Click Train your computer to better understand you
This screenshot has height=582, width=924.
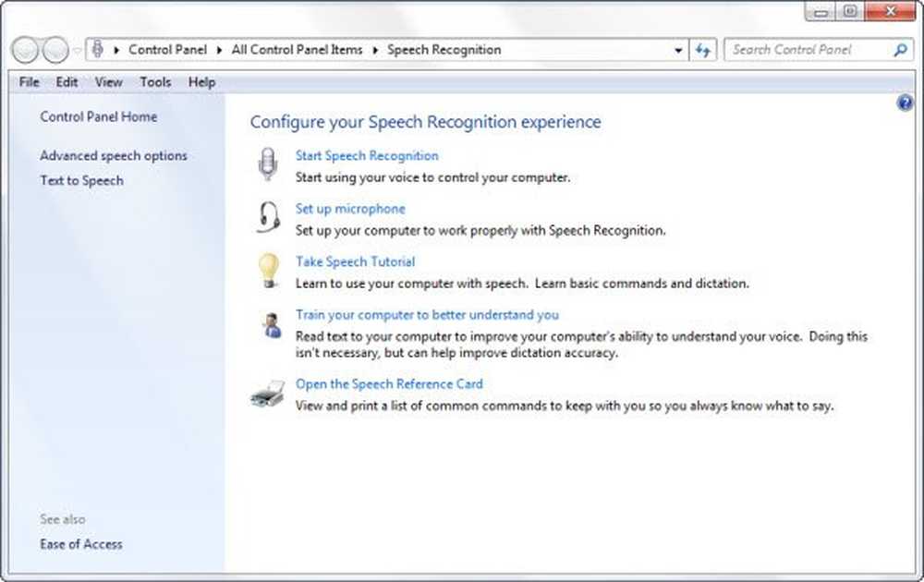[427, 315]
